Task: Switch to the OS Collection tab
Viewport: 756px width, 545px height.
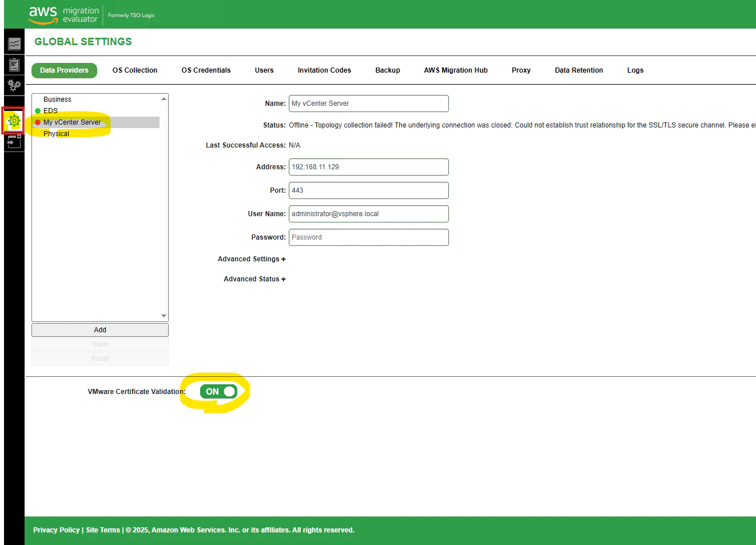Action: point(135,70)
